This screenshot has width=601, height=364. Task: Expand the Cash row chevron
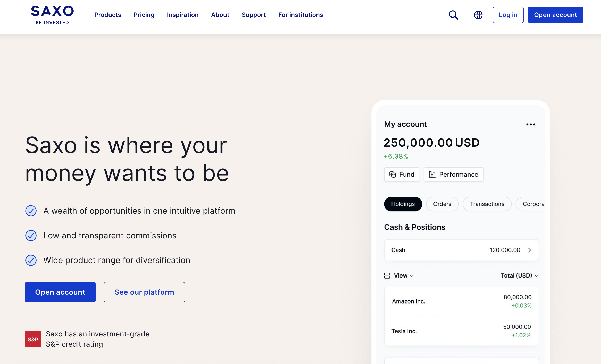(x=530, y=250)
